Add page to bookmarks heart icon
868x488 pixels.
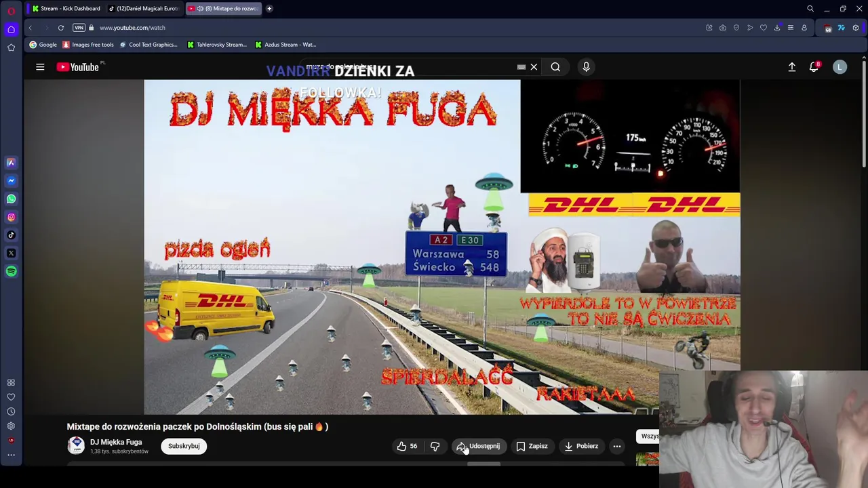[764, 28]
